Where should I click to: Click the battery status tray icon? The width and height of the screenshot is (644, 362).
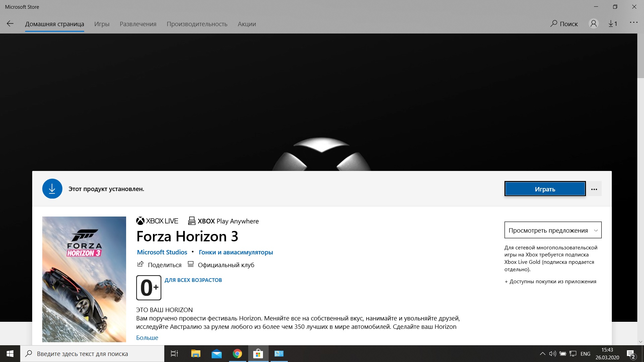pos(563,354)
